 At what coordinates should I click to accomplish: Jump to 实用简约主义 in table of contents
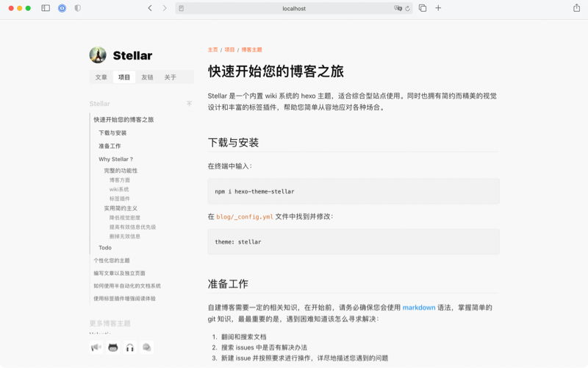pos(121,208)
